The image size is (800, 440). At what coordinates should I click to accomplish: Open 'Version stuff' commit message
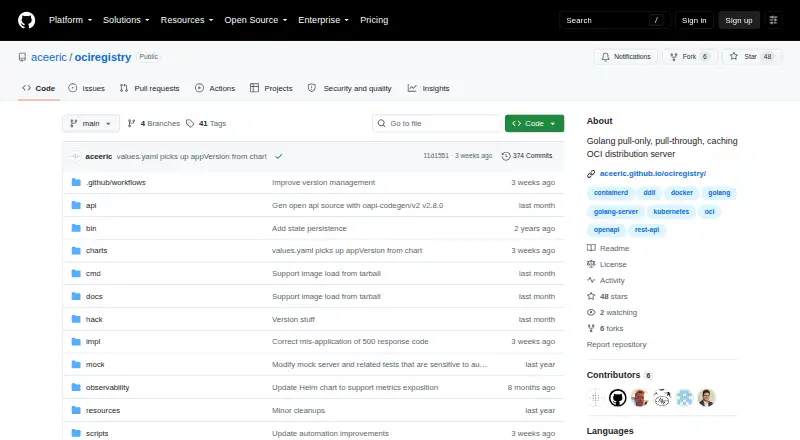tap(293, 319)
